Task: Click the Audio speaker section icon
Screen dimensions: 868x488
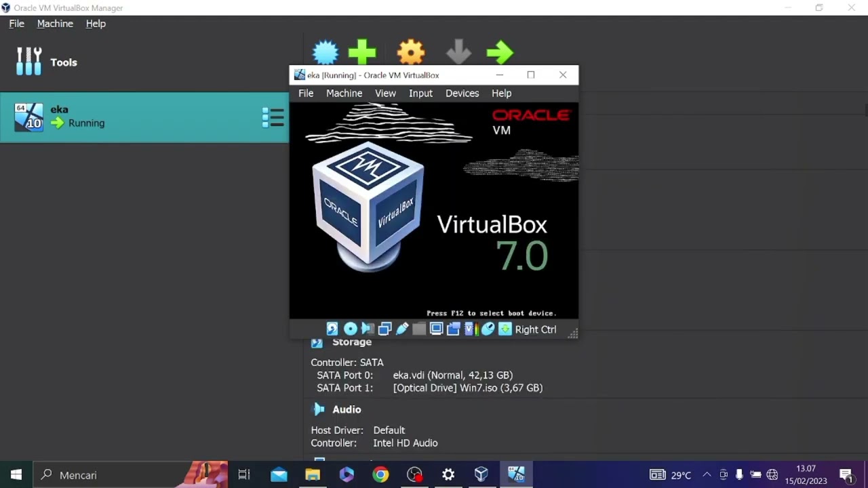Action: [319, 409]
